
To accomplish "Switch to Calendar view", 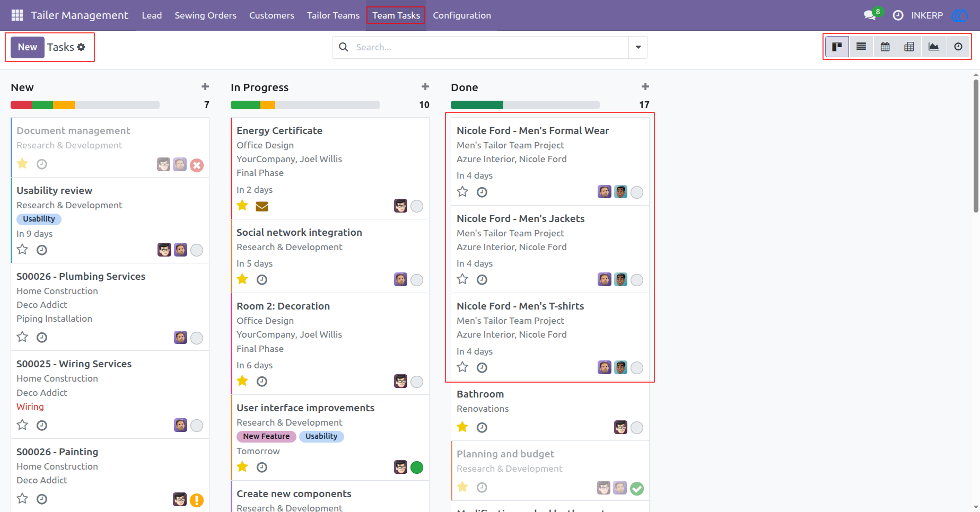I will [885, 47].
